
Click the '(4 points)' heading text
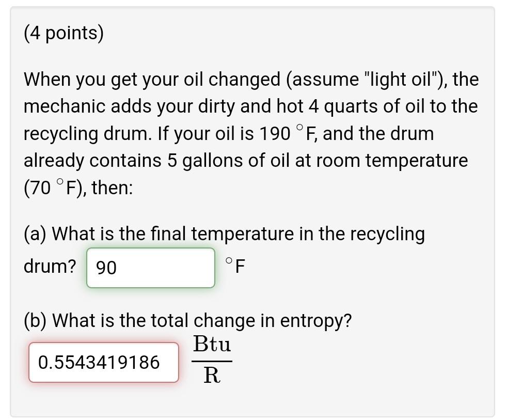pyautogui.click(x=64, y=33)
